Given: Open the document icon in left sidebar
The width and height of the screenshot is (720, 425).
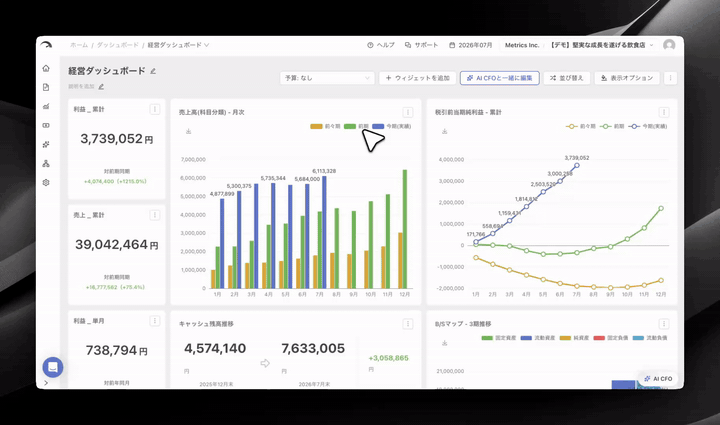Looking at the screenshot, I should pos(46,87).
